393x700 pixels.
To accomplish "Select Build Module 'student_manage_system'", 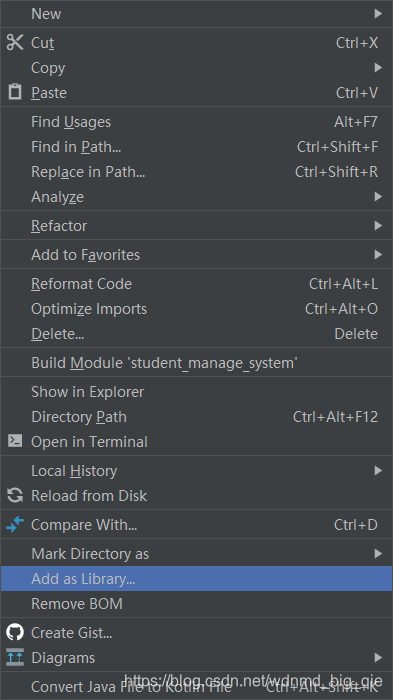I will pyautogui.click(x=196, y=362).
